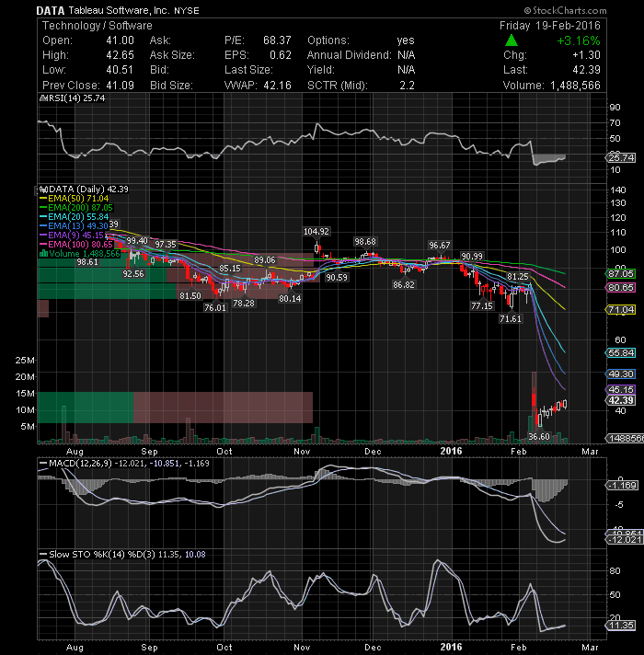The height and width of the screenshot is (655, 644).
Task: Click the pink 80.65 tag on the price axis
Action: pyautogui.click(x=621, y=287)
